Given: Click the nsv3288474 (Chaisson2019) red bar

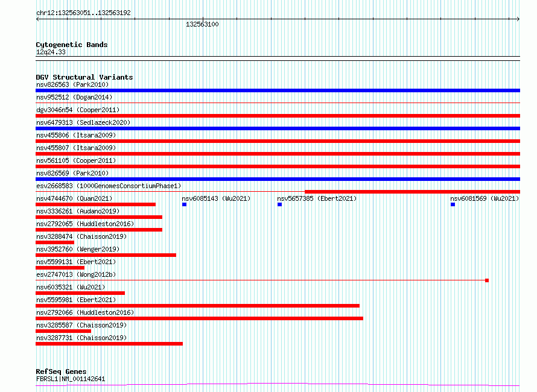Looking at the screenshot, I should click(55, 242).
